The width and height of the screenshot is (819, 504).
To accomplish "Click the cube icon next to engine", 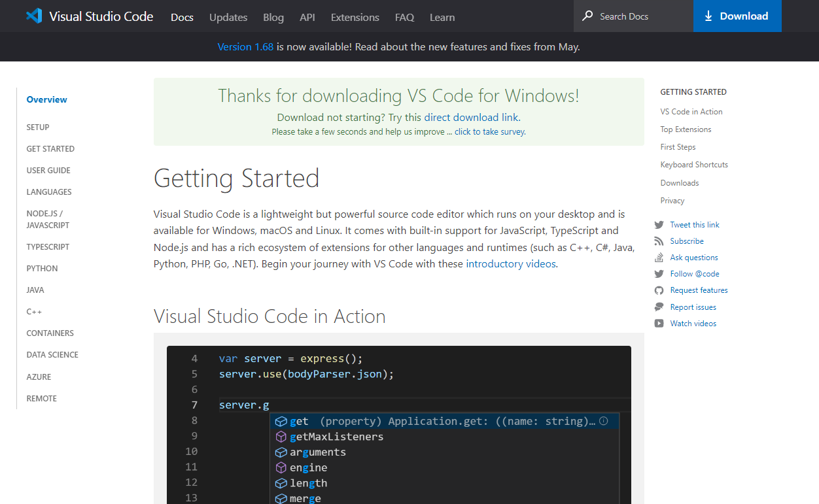I will pos(281,468).
